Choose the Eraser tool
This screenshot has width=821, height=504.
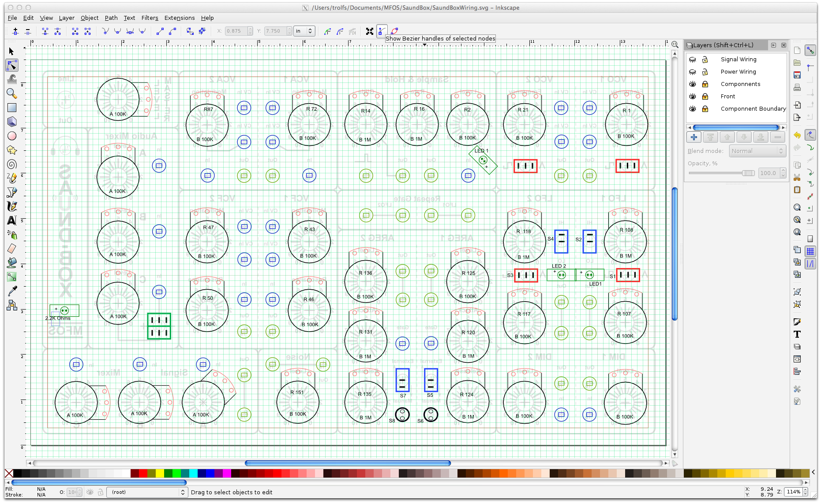[x=11, y=249]
